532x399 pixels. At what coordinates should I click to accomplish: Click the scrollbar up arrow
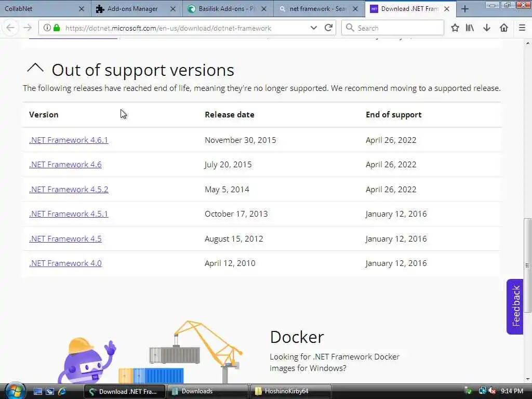coord(527,43)
